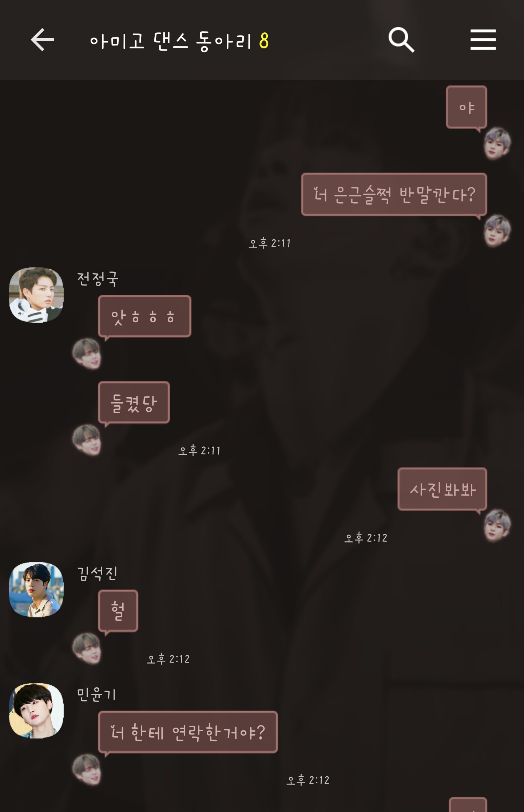Select the '사진봐봐' message bubble
Screen dimensions: 524x812
(x=442, y=489)
